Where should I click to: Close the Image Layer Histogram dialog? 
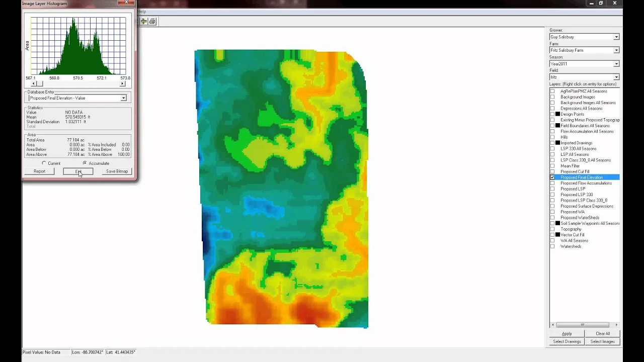click(x=126, y=3)
